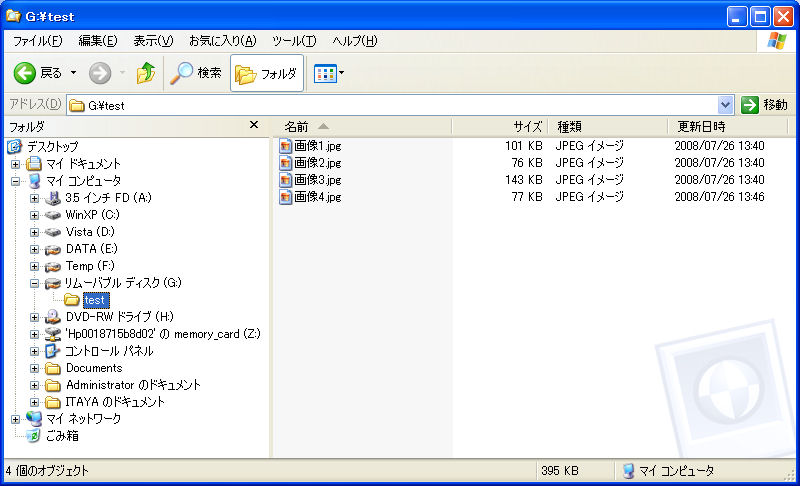The width and height of the screenshot is (800, 486).
Task: Sort by the サイズ column header
Action: pos(500,126)
